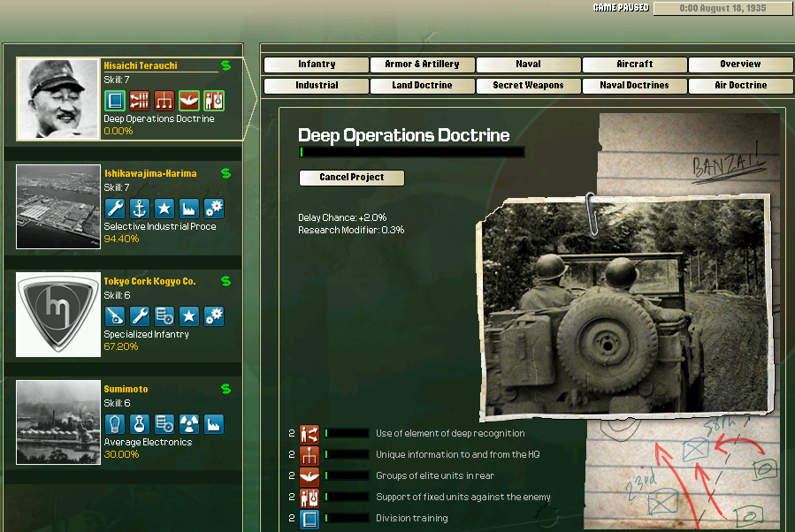
Task: Click the Division training component book icon
Action: tap(310, 519)
